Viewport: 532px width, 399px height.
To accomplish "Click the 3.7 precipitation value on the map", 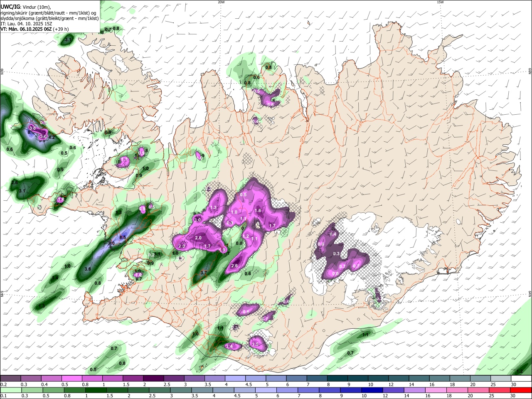I will pos(204,273).
